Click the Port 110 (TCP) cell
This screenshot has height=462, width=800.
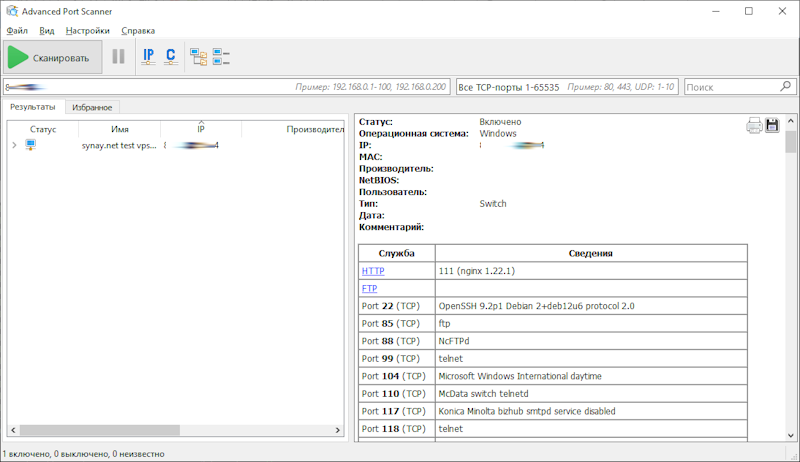click(396, 394)
